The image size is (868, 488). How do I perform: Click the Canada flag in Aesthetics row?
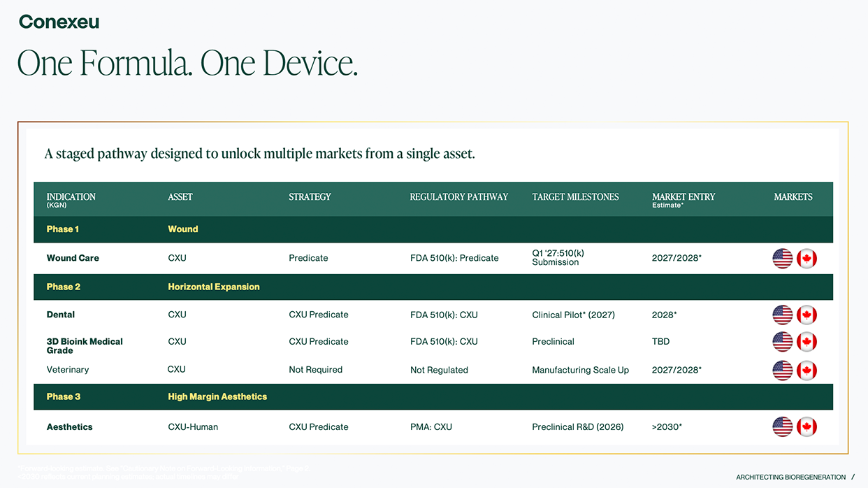[x=807, y=426]
